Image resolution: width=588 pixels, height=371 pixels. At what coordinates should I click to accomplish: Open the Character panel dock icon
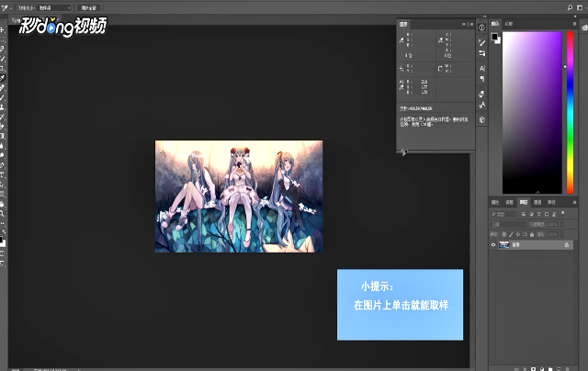point(481,68)
